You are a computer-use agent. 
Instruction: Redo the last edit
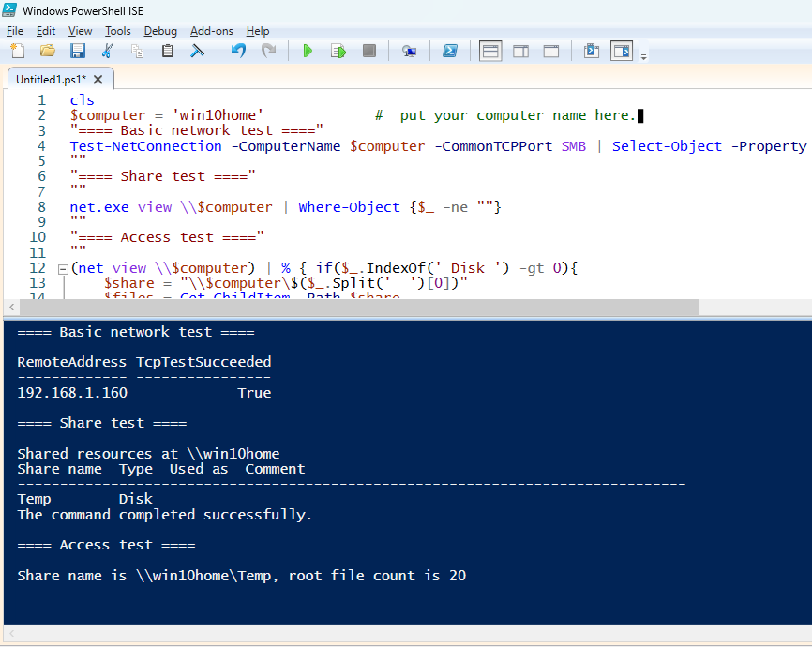[x=268, y=51]
